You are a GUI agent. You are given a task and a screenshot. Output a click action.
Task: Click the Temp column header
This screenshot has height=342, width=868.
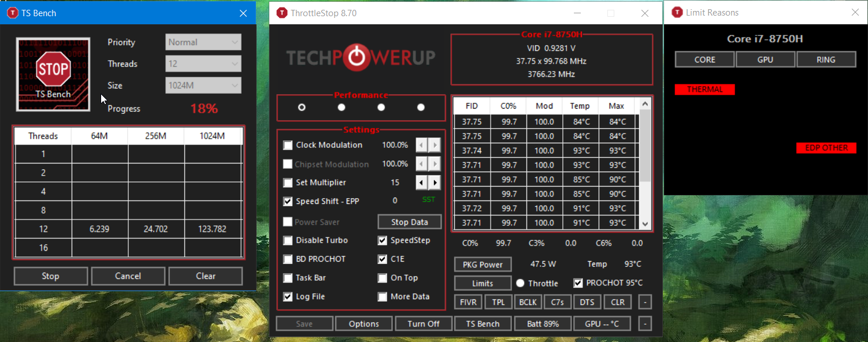(580, 106)
